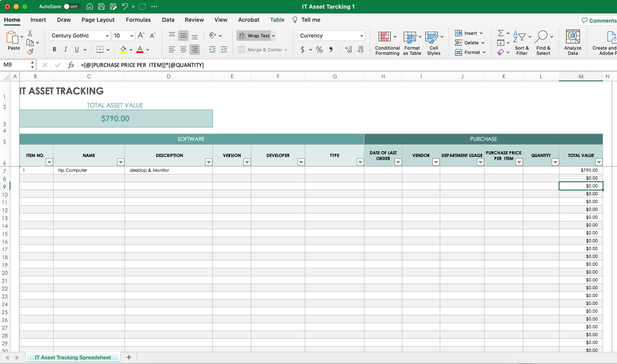Increase font size with large A icon

(141, 36)
